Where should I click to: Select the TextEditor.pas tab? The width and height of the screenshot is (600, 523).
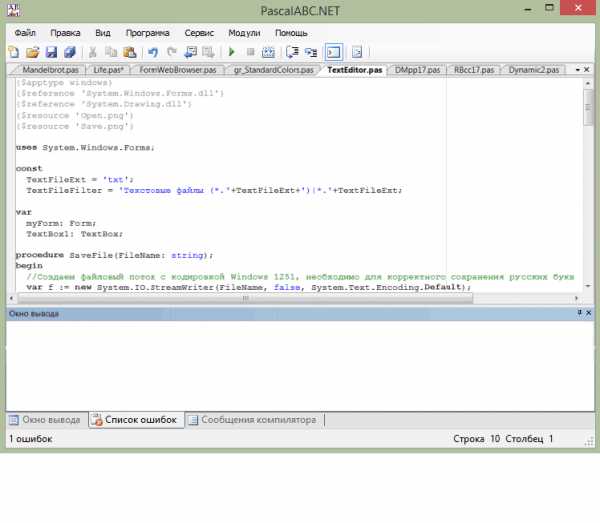355,70
